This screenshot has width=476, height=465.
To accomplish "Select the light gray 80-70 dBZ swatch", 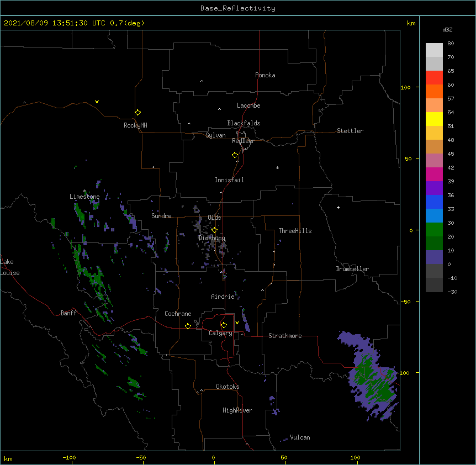I will (434, 50).
